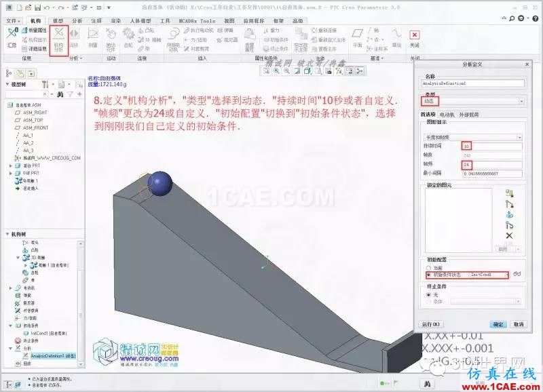Viewport: 543px width, 392px height.
Task: Expand the 分析 ribbon group dropdown
Action: point(76,58)
